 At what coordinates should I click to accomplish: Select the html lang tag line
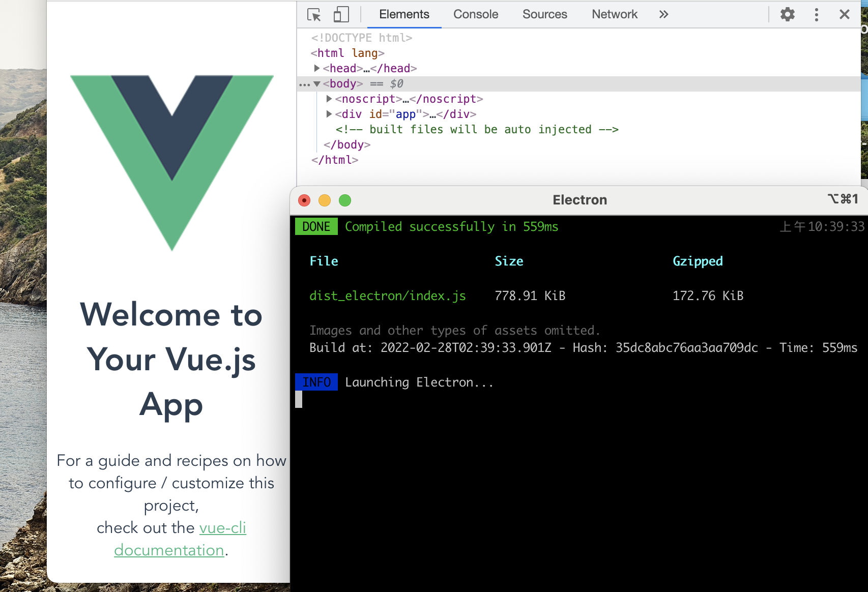point(348,53)
